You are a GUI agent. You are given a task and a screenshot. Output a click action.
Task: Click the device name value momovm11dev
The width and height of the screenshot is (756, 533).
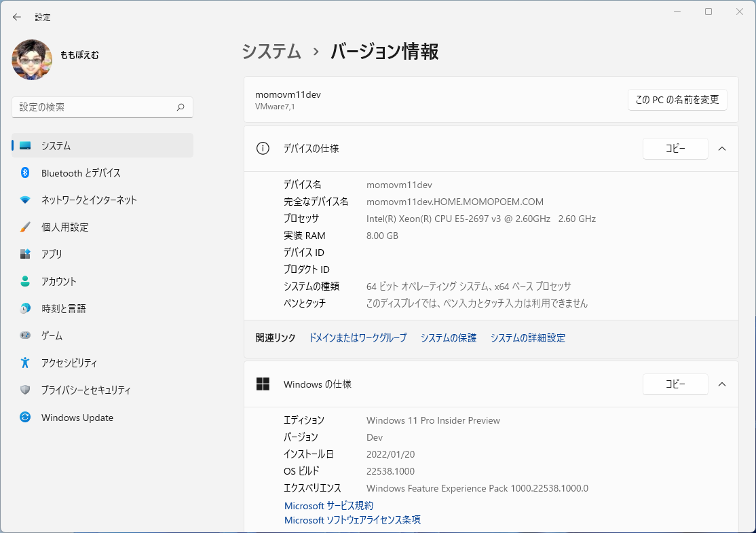pyautogui.click(x=399, y=185)
